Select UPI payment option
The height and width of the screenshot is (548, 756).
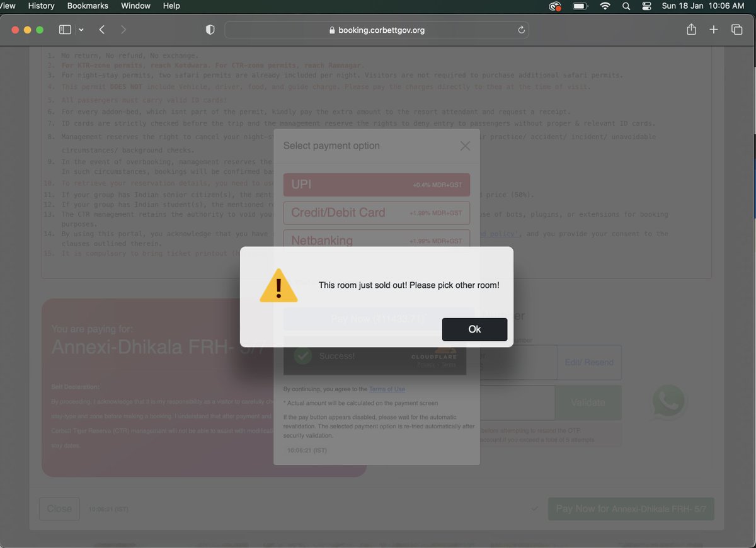377,185
